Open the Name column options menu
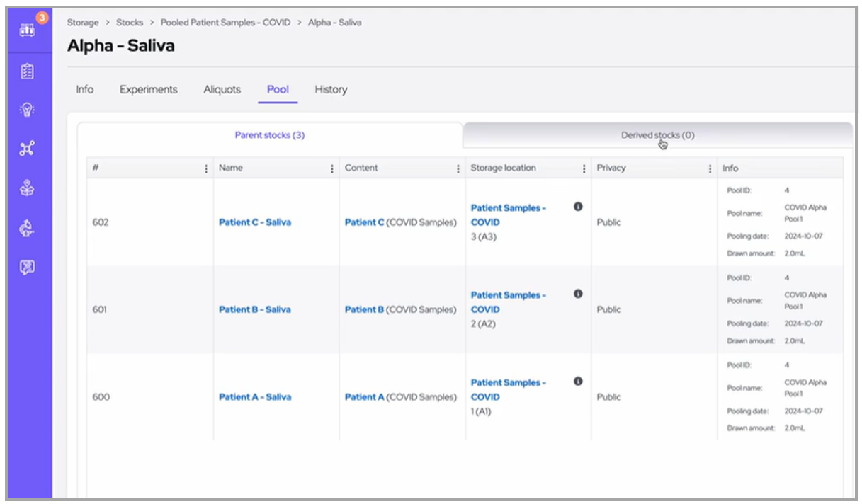Image resolution: width=862 pixels, height=504 pixels. 332,168
